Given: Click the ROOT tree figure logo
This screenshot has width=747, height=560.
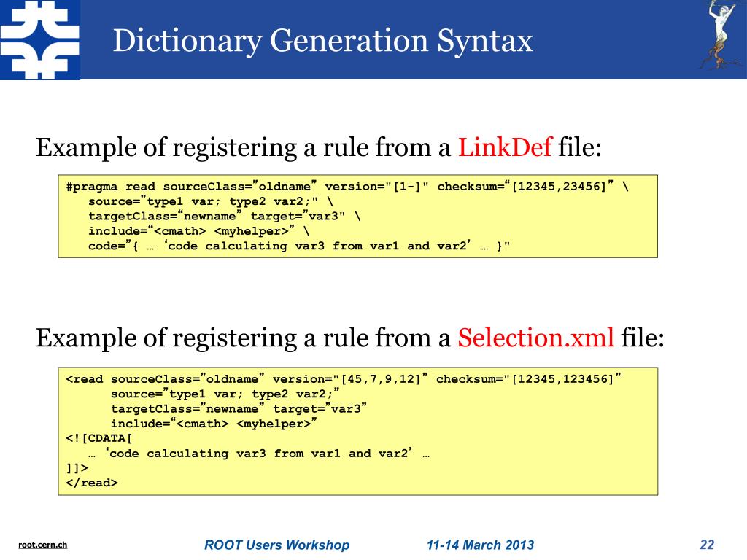Looking at the screenshot, I should coord(720,35).
